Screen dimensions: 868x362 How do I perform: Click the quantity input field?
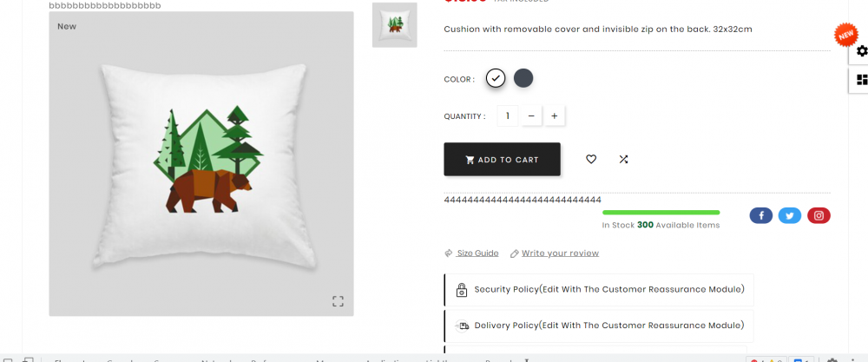(508, 116)
